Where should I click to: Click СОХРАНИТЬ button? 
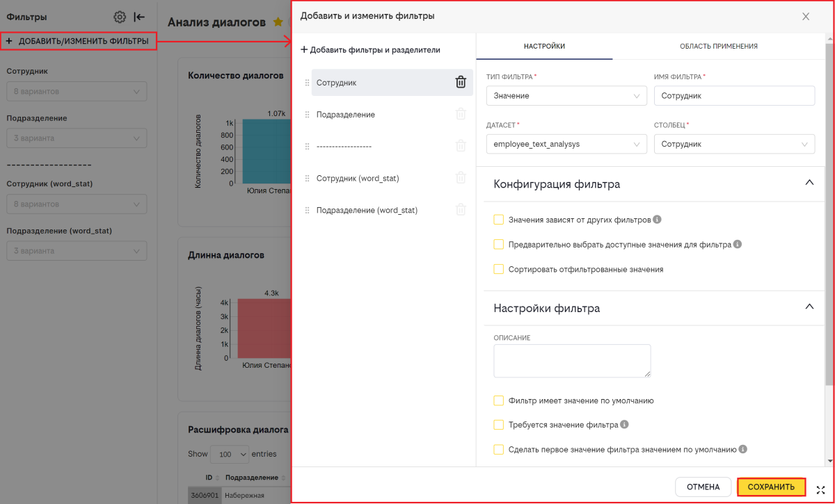[x=771, y=487]
